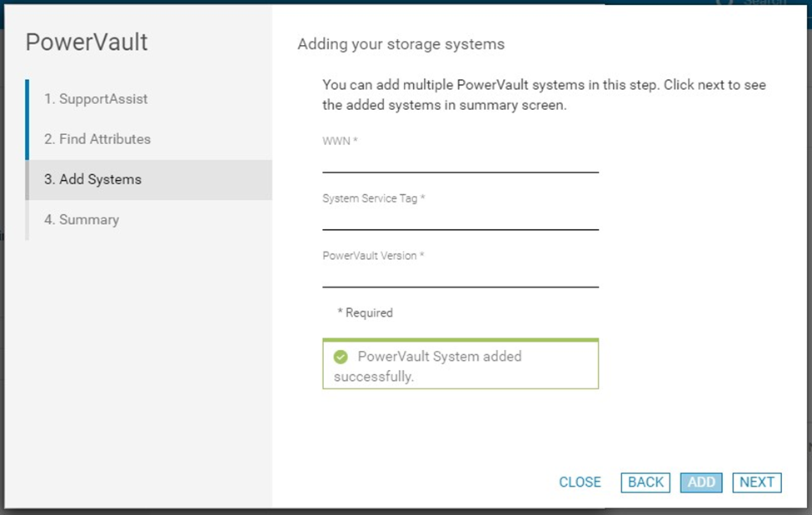Click the BACK button
812x515 pixels.
coord(645,482)
